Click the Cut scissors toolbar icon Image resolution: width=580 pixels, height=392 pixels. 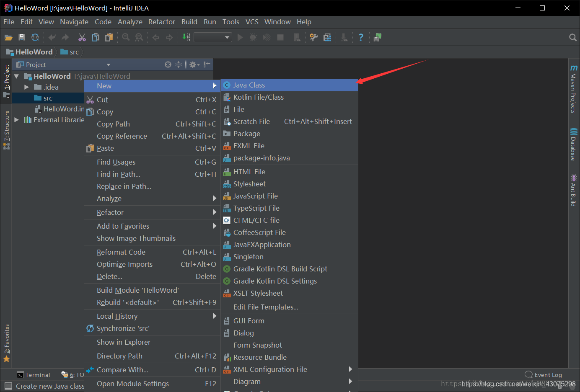click(82, 37)
